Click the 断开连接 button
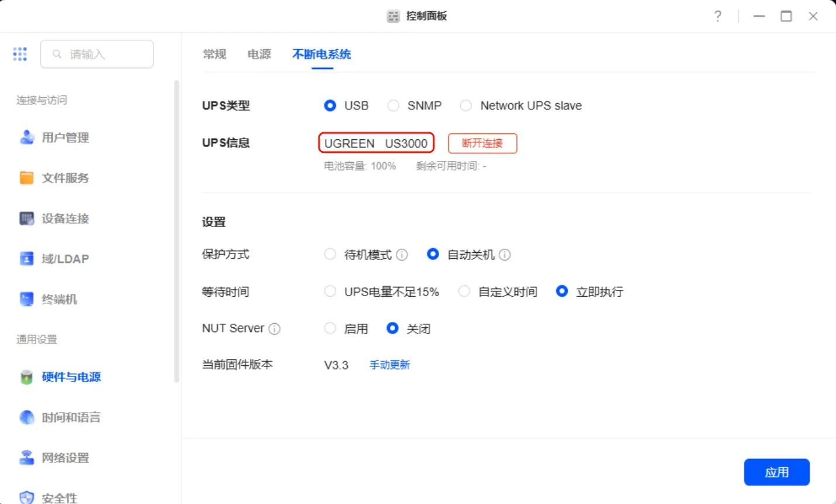Image resolution: width=836 pixels, height=504 pixels. point(482,143)
